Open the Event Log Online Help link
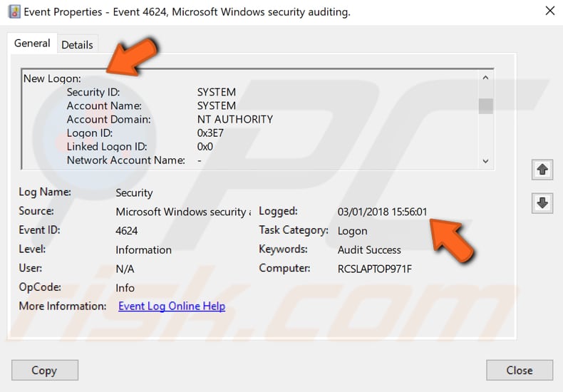Screen dimensions: 563x392 click(x=172, y=306)
